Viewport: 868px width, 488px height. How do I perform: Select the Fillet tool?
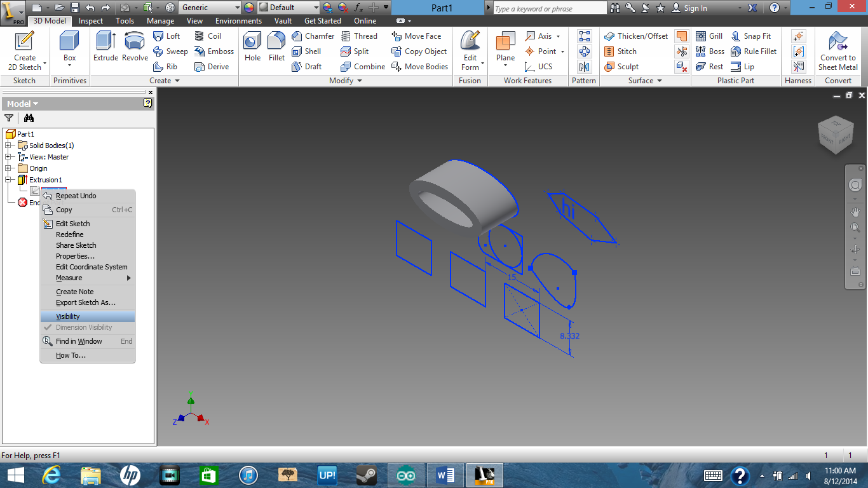[x=276, y=51]
